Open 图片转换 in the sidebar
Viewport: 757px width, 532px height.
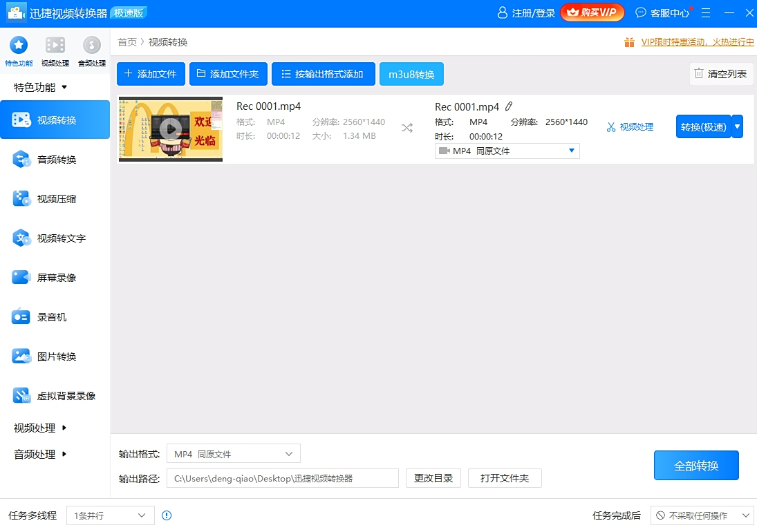pos(55,357)
